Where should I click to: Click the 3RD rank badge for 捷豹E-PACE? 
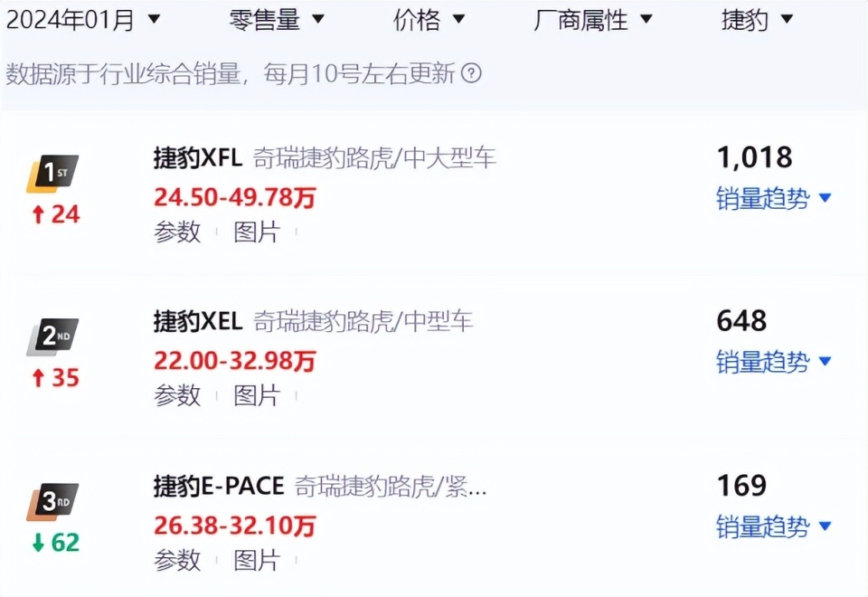coord(52,499)
